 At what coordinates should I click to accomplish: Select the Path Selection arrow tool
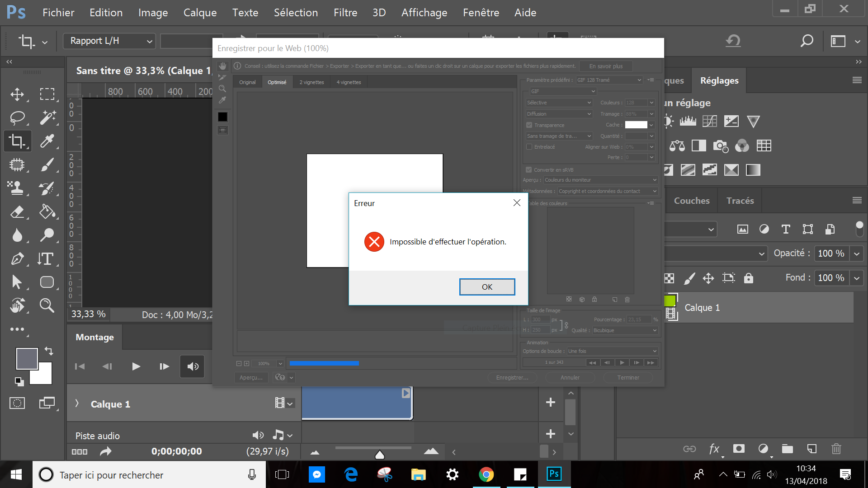click(17, 282)
